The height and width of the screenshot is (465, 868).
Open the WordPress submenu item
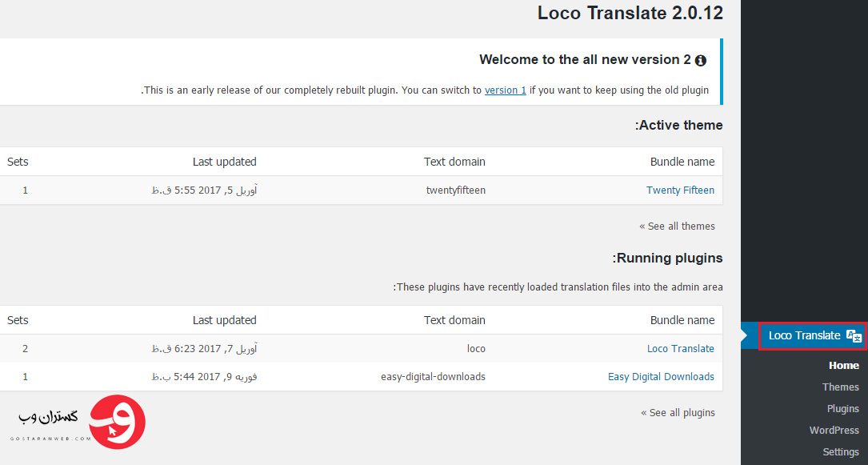pyautogui.click(x=834, y=430)
